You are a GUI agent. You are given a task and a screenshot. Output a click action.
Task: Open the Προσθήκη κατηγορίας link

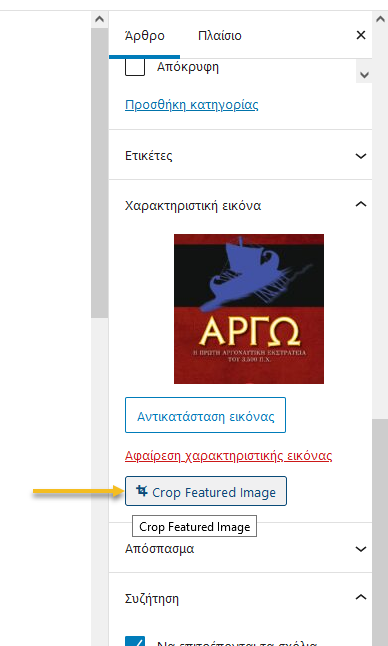tap(192, 105)
